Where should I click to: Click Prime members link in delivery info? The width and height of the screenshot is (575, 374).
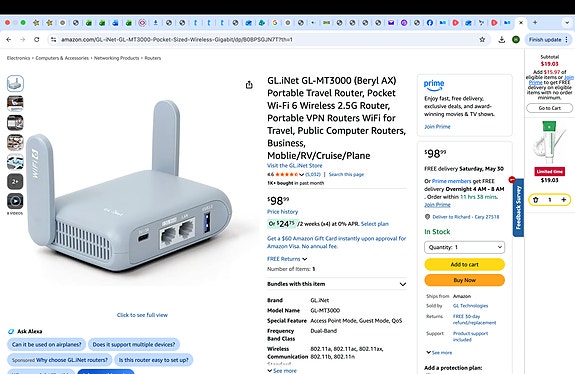click(x=451, y=181)
